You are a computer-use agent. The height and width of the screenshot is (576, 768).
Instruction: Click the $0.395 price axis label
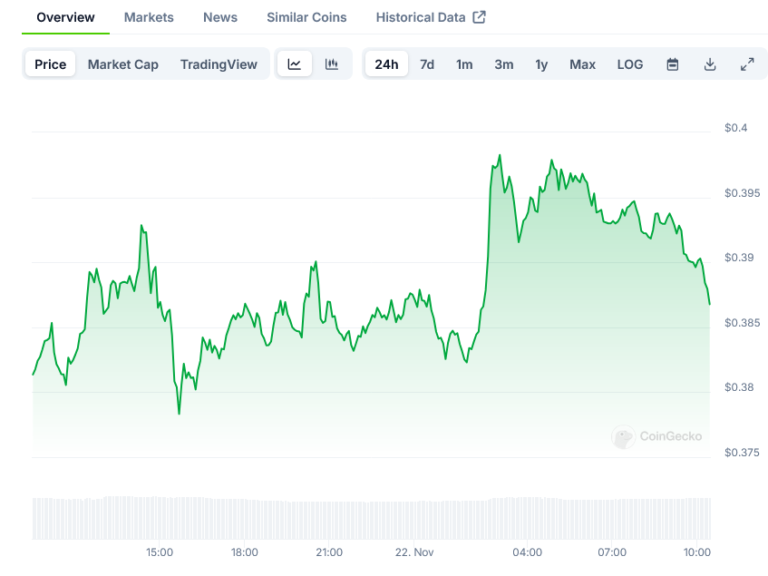click(x=742, y=193)
